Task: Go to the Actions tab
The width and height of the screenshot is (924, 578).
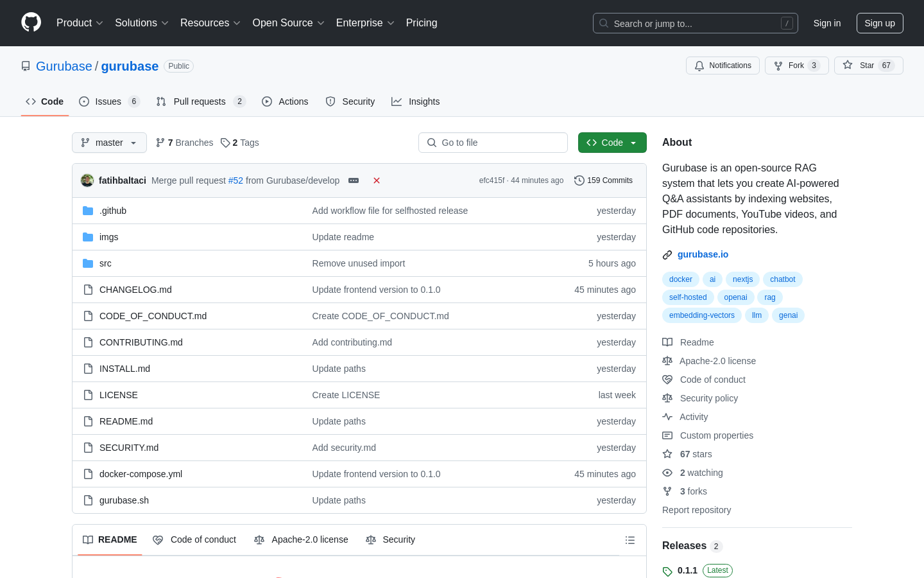Action: (285, 101)
